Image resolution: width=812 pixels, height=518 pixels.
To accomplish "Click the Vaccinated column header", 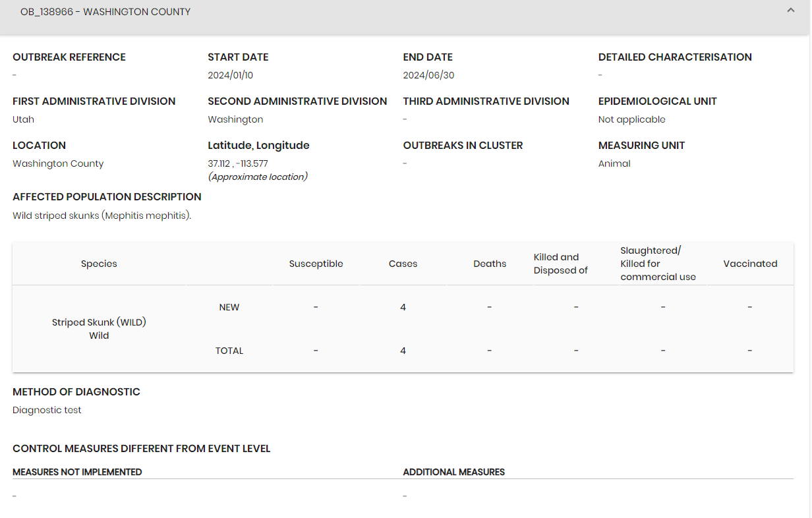I will tap(750, 264).
